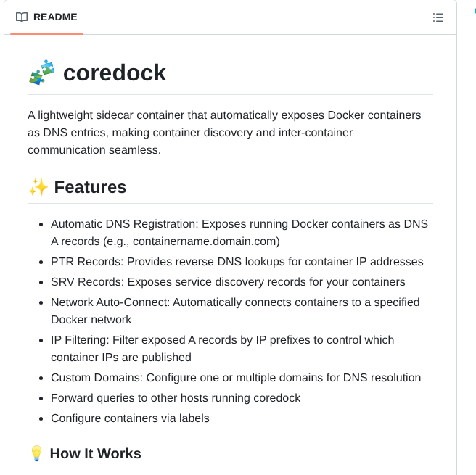This screenshot has height=475, width=476.
Task: Click the 'Network Auto-Connect' bullet text
Action: point(235,310)
